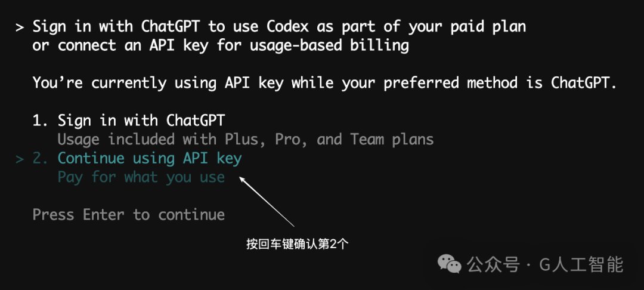Viewport: 644px width, 290px height.
Task: Click "Usage included with Plus, Pro, and Team plans"
Action: coord(246,140)
